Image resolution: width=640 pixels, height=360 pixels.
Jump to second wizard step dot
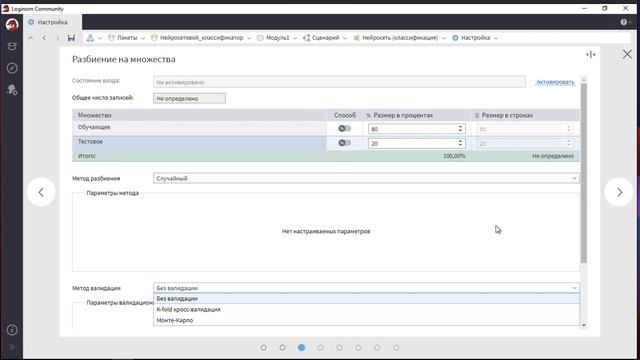tap(282, 347)
